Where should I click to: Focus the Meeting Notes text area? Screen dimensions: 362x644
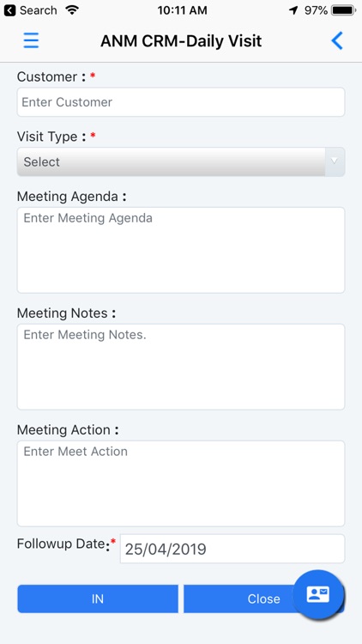(181, 367)
